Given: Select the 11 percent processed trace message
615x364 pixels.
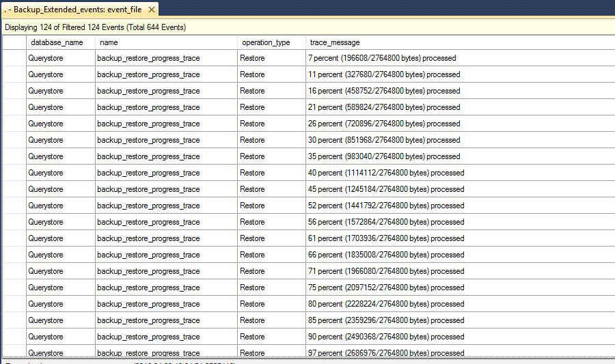Looking at the screenshot, I should coord(383,74).
